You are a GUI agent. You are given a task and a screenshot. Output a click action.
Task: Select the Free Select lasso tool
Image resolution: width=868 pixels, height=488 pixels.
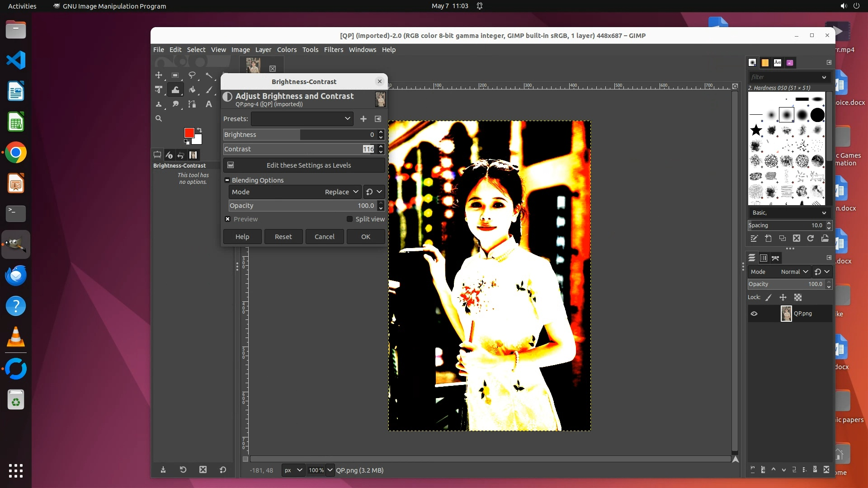[192, 75]
